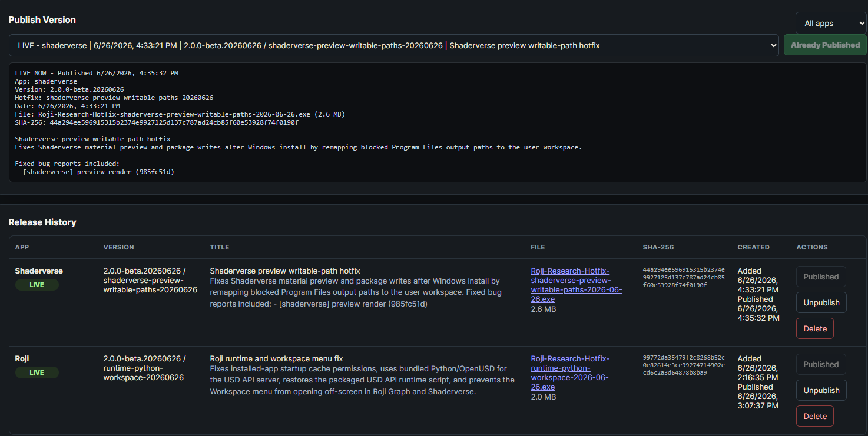The width and height of the screenshot is (868, 436).
Task: Click the VERSION column header
Action: [x=119, y=247]
